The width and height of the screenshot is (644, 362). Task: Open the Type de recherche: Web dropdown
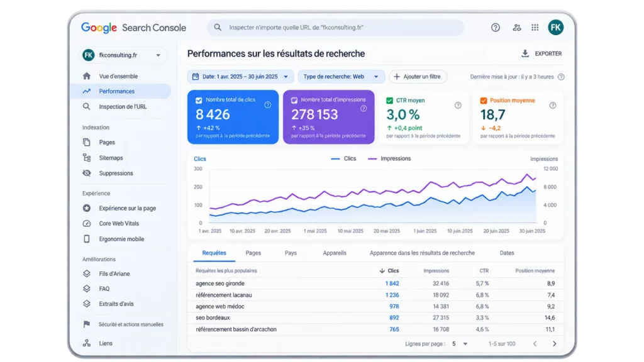[341, 77]
